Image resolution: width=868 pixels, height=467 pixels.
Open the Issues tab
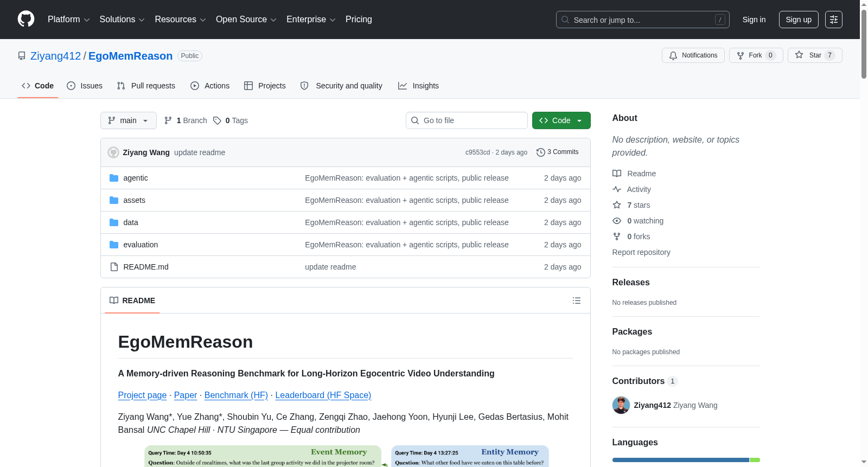click(x=85, y=86)
